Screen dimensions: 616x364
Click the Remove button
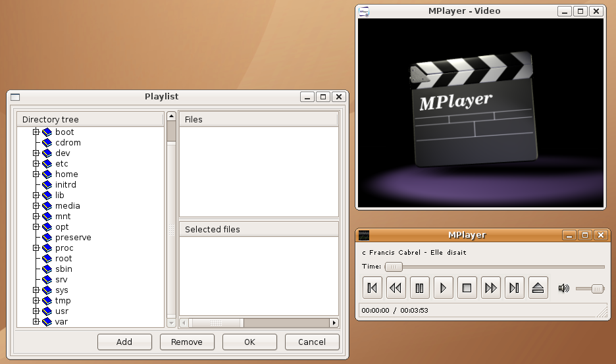[187, 342]
